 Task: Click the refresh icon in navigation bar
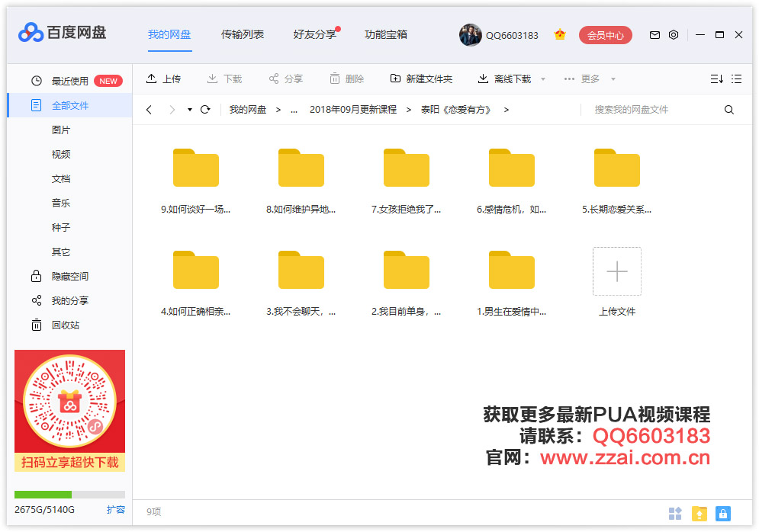tap(205, 110)
